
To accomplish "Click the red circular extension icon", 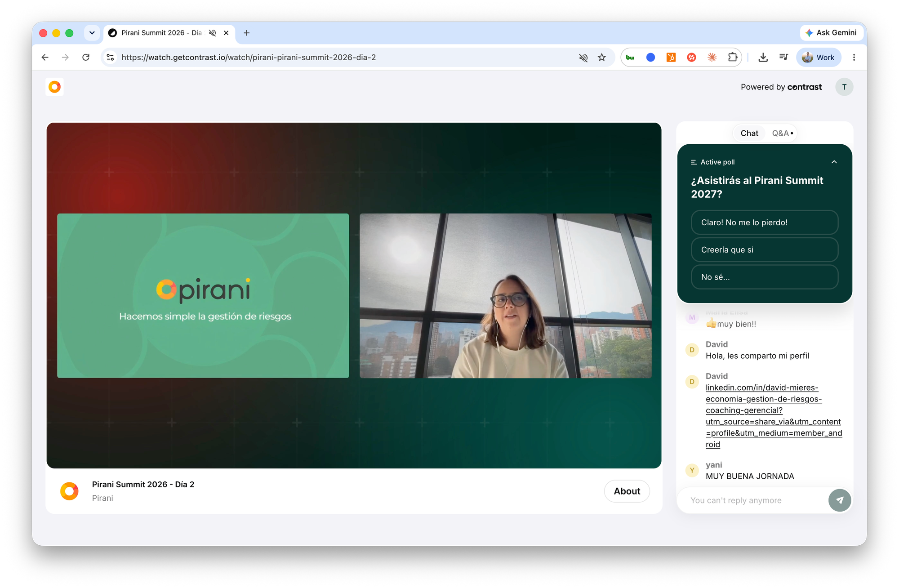I will (x=691, y=57).
